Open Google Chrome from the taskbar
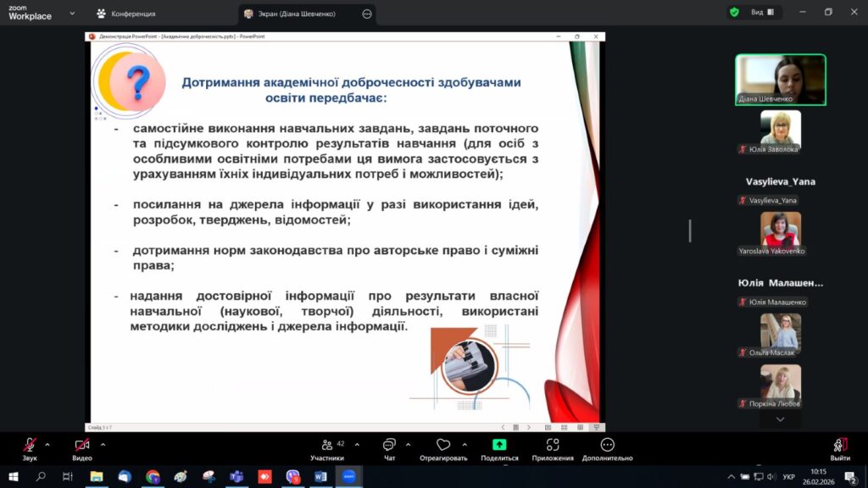Screen dimensions: 868x488 [x=153, y=477]
